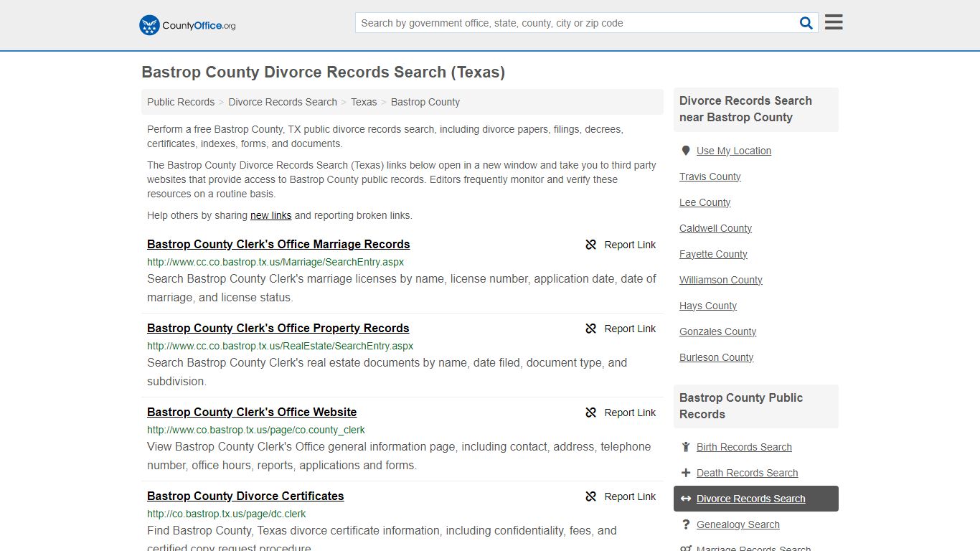Click broken-link icon for Clerk's Office Website
This screenshot has width=980, height=551.
tap(591, 413)
